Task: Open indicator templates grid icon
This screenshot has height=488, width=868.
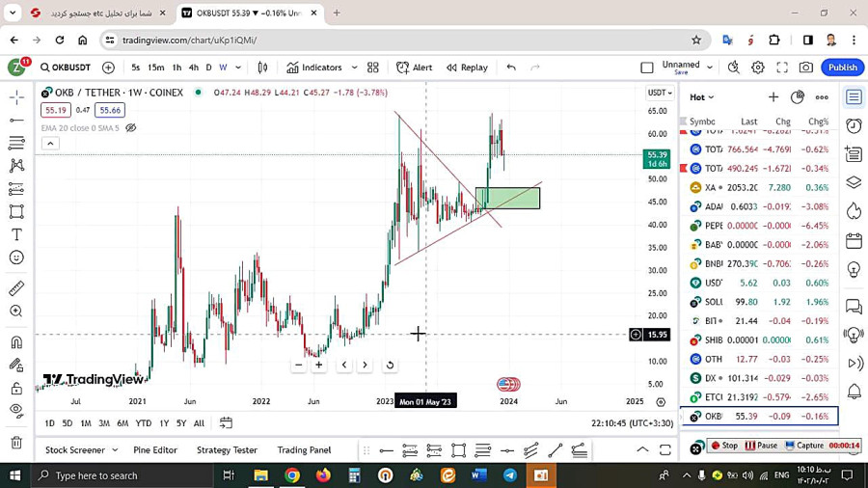Action: [373, 68]
